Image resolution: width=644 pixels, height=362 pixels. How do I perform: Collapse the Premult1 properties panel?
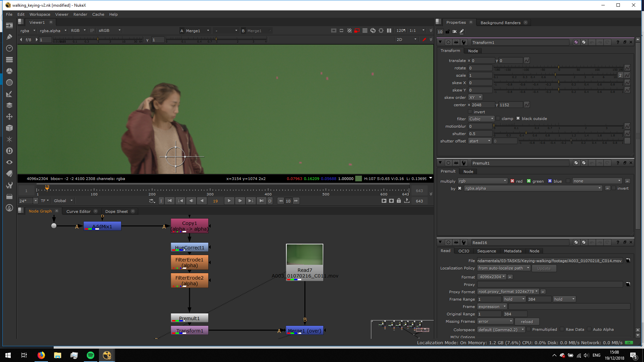pos(440,163)
